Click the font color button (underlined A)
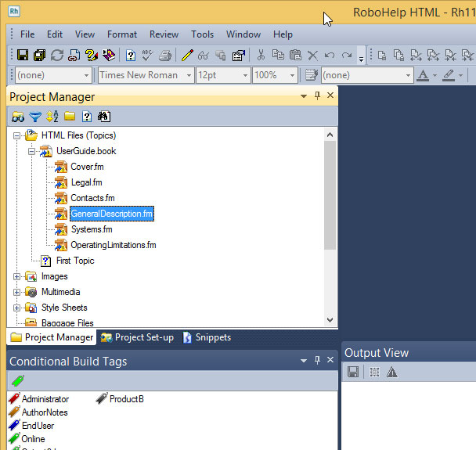The width and height of the screenshot is (476, 450). pos(423,75)
